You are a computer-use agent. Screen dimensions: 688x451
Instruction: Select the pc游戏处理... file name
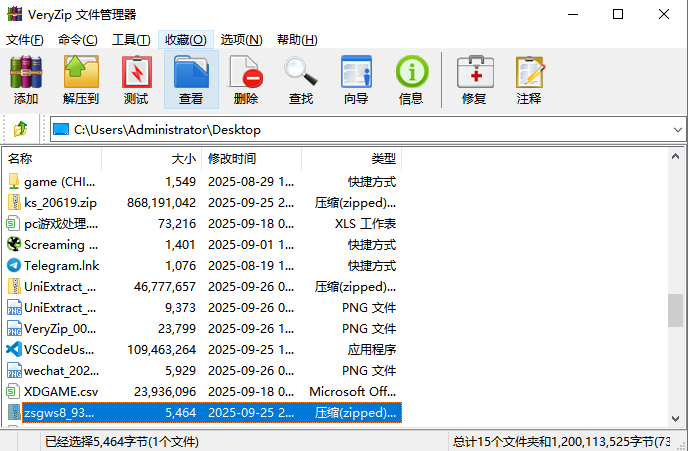(61, 224)
